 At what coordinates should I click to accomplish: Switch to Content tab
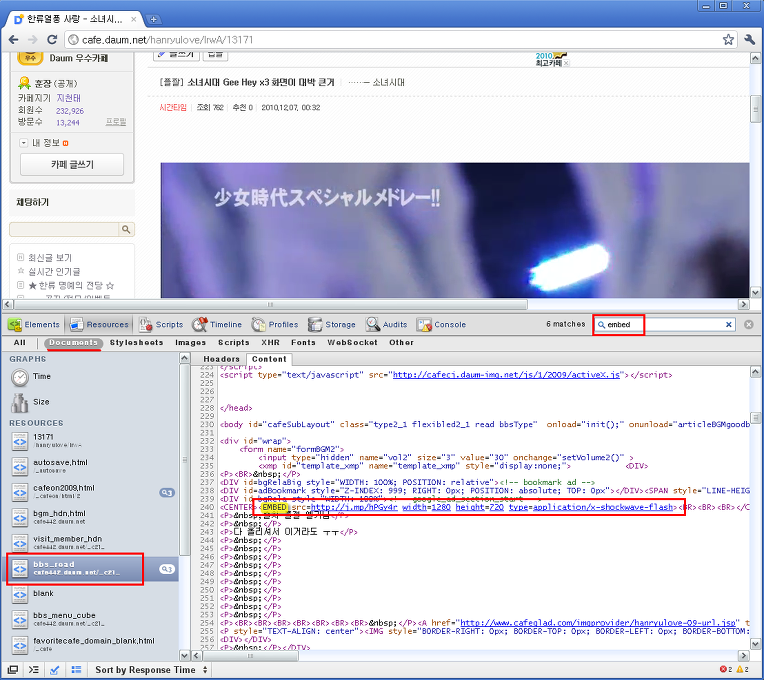pyautogui.click(x=269, y=359)
